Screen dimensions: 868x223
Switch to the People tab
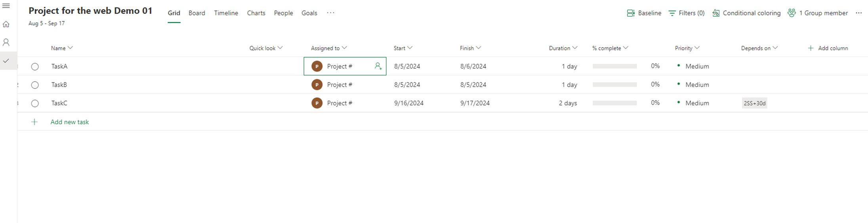pos(284,13)
